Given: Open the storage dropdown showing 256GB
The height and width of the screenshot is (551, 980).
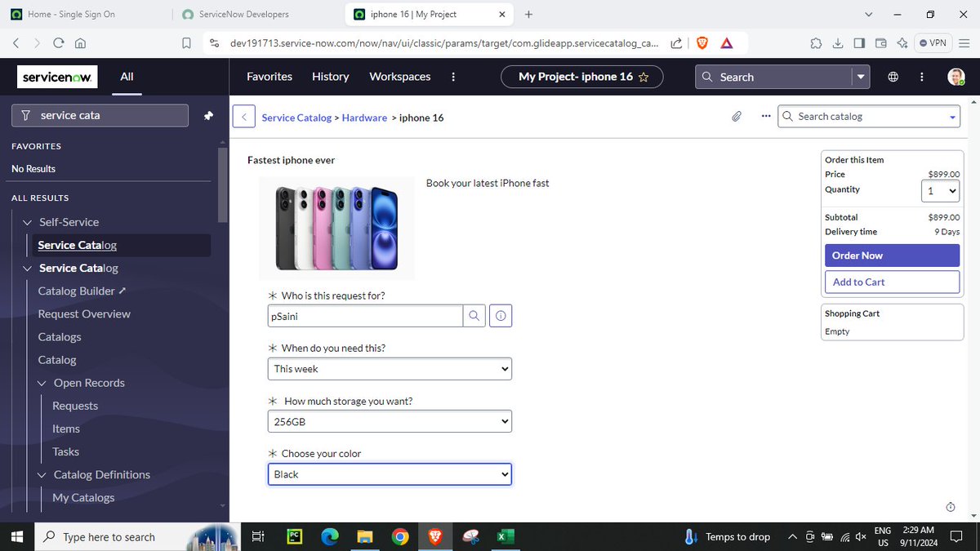Looking at the screenshot, I should click(390, 422).
